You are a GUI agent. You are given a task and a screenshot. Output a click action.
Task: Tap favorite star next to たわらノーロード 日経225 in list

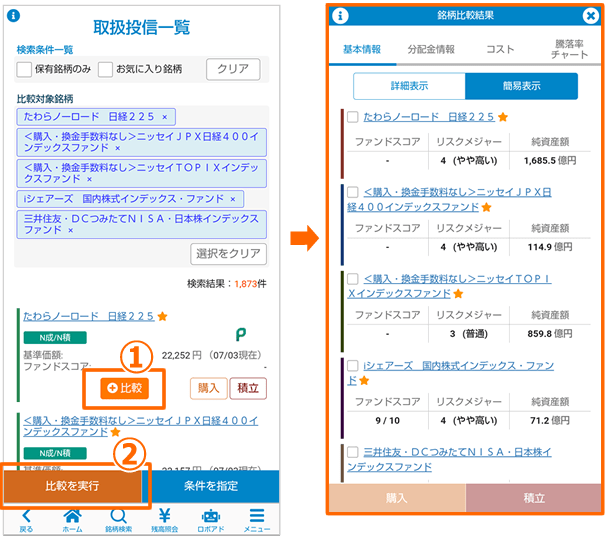(x=163, y=317)
